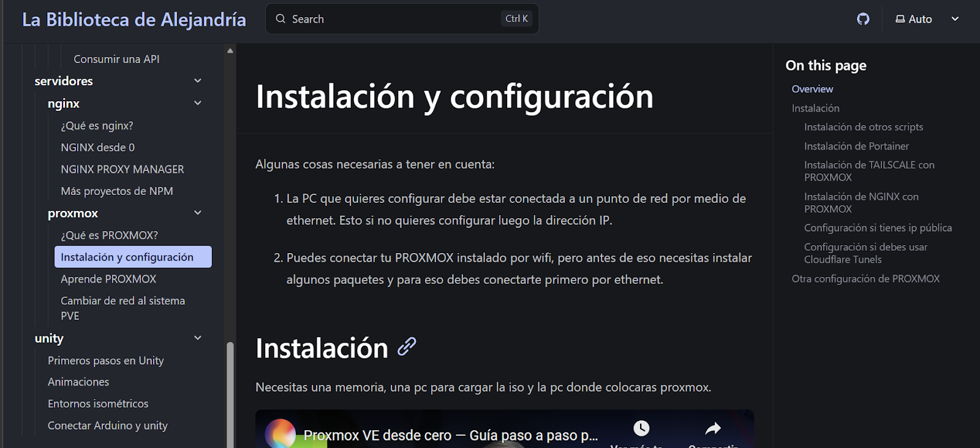Click the anchor link icon beside Instalación heading
The image size is (980, 448).
(x=407, y=347)
